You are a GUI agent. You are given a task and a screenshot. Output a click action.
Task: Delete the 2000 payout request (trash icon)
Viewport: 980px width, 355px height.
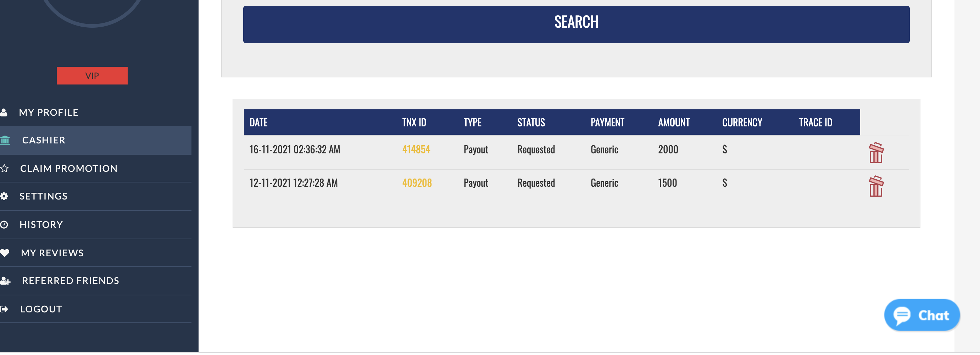coord(876,153)
